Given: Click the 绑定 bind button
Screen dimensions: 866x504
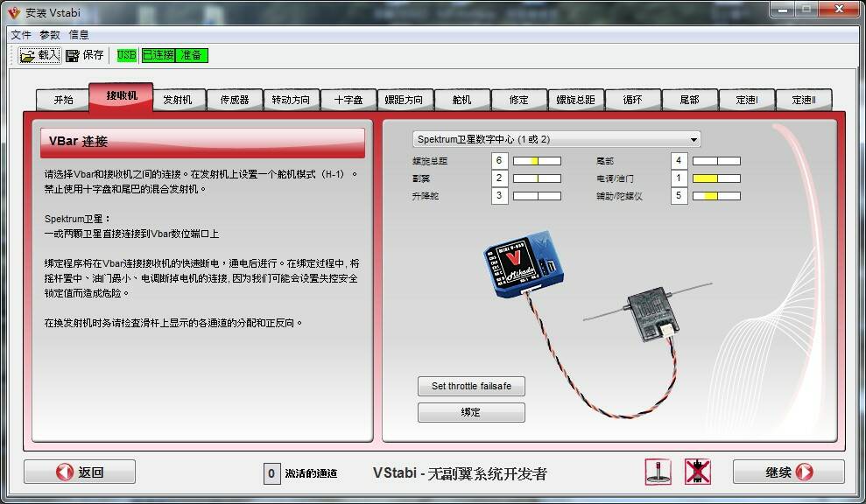Looking at the screenshot, I should click(x=471, y=412).
